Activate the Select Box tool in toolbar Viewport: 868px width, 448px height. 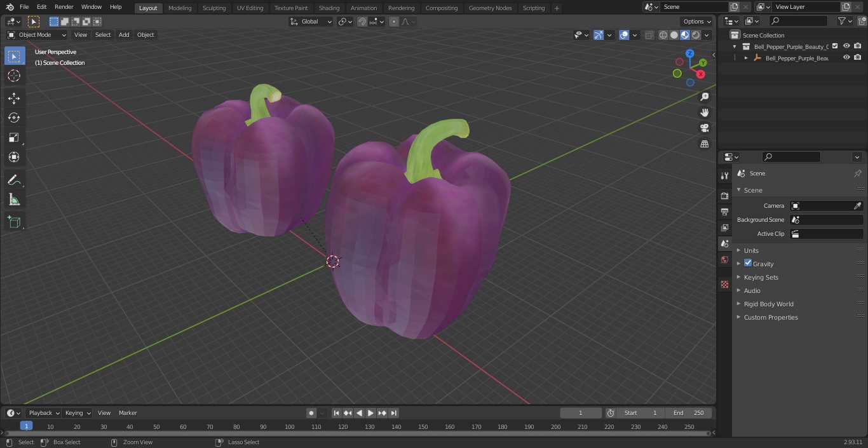14,56
